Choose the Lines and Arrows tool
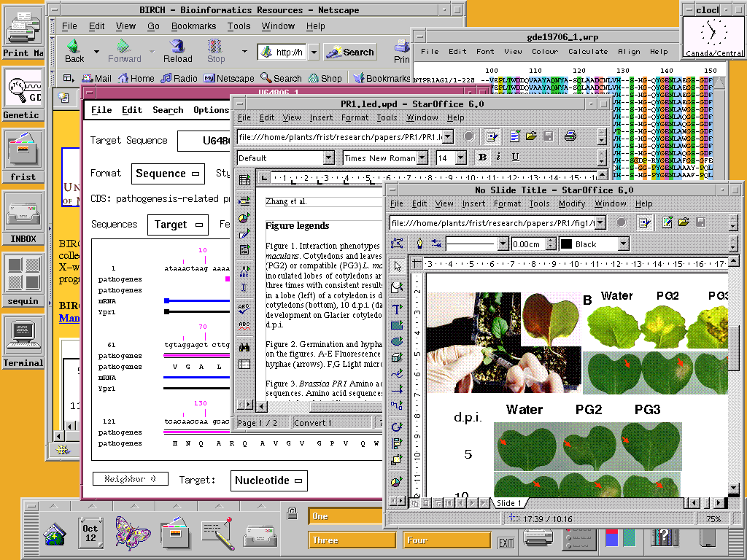This screenshot has height=560, width=747. (397, 389)
